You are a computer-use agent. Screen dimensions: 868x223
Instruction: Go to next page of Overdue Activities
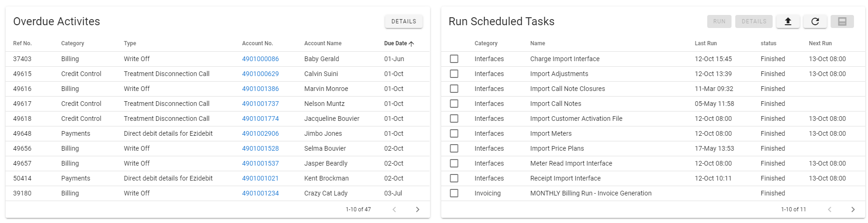point(417,209)
